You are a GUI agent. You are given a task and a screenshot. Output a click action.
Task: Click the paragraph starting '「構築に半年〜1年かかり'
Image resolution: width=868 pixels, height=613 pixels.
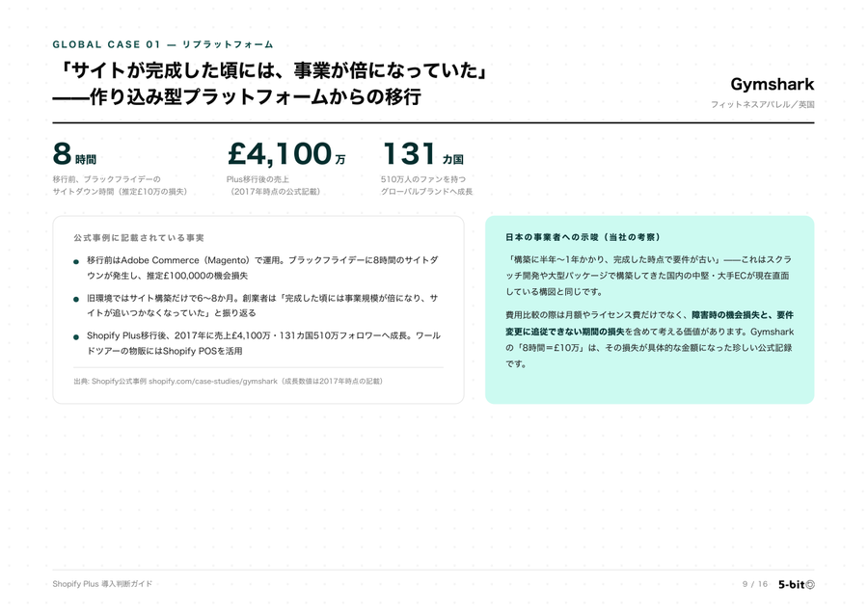coord(649,276)
